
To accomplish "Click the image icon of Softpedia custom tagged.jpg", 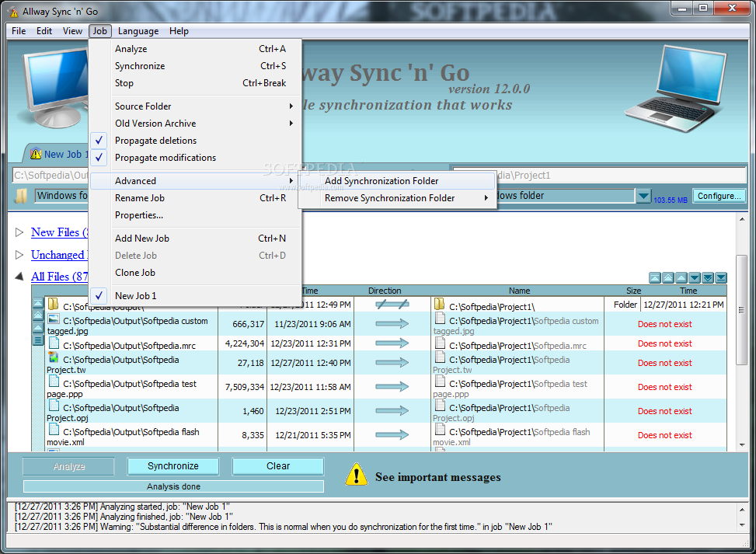I will click(x=54, y=319).
